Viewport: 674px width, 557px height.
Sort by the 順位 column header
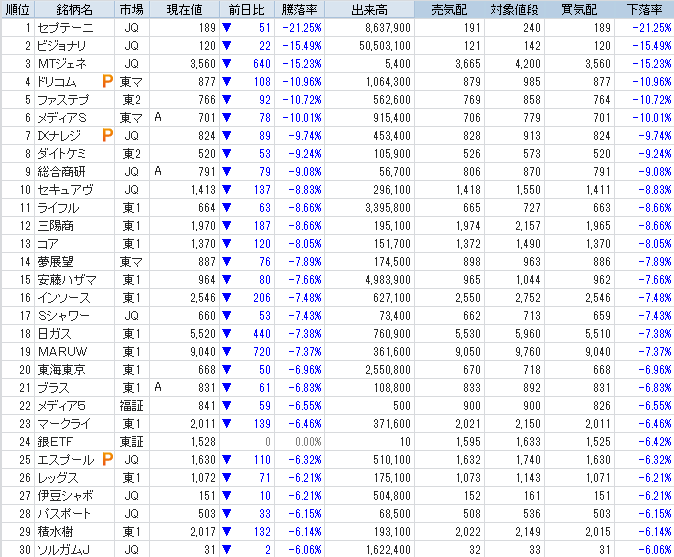[18, 9]
